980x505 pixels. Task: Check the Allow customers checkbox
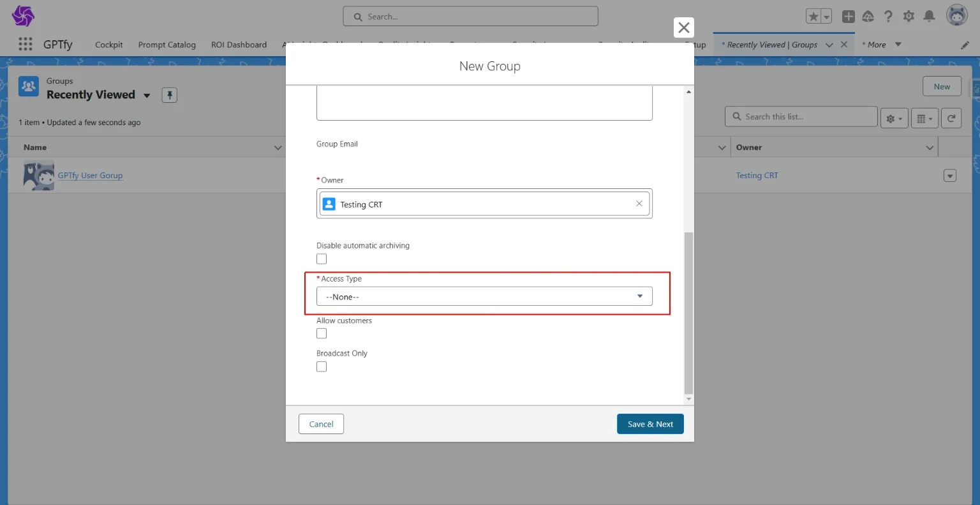(322, 334)
